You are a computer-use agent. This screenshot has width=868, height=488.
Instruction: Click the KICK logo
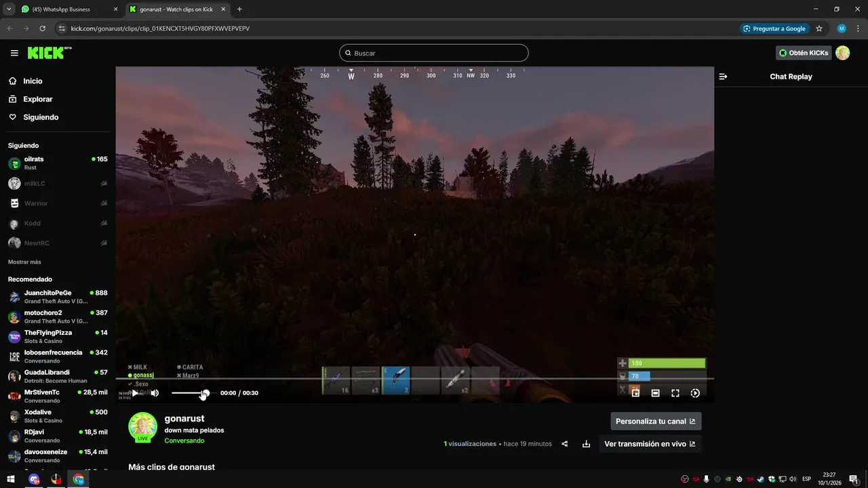coord(49,53)
